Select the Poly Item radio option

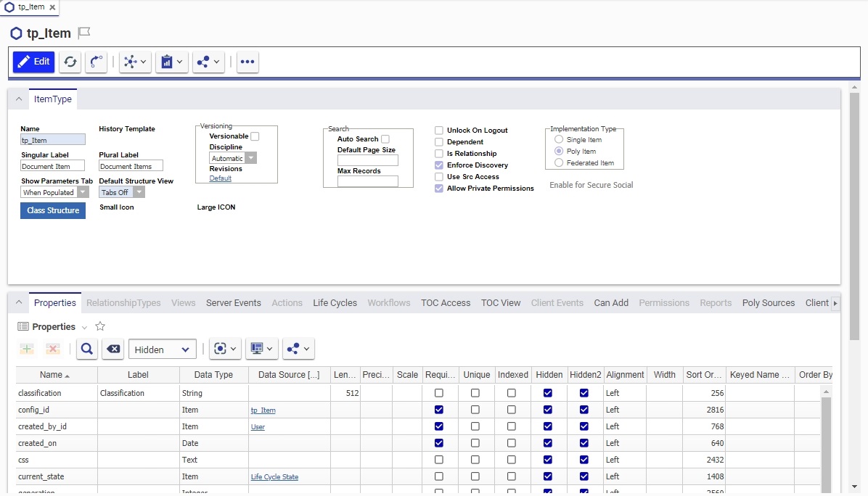point(559,151)
